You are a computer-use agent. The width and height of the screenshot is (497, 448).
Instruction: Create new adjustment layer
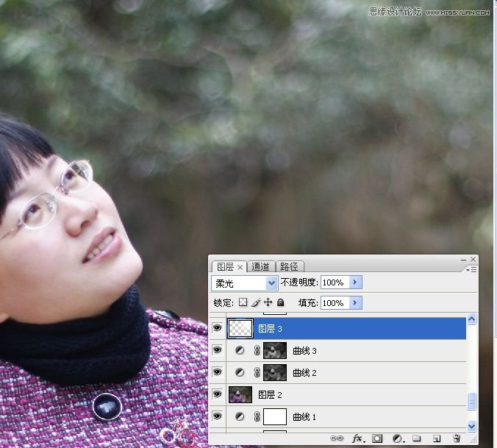[398, 438]
